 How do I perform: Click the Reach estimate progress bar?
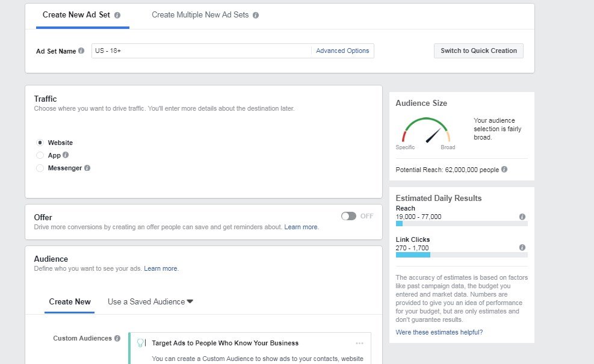(462, 223)
